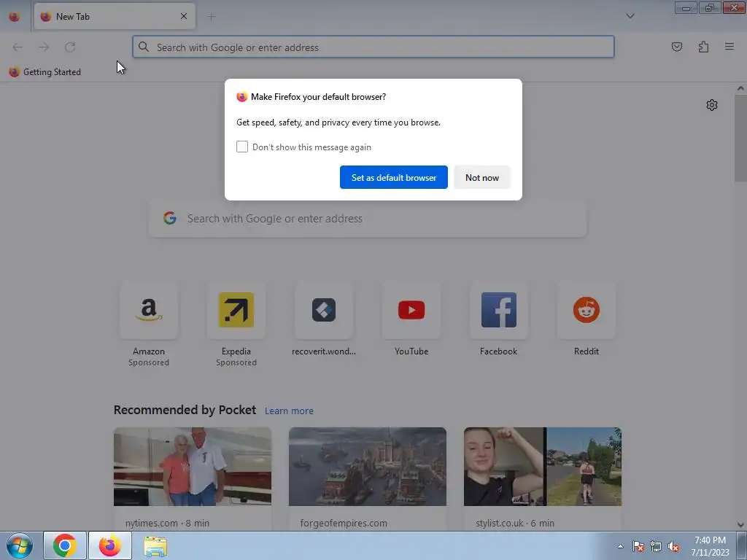The image size is (747, 560).
Task: Open the Save to Pocket icon
Action: point(676,47)
